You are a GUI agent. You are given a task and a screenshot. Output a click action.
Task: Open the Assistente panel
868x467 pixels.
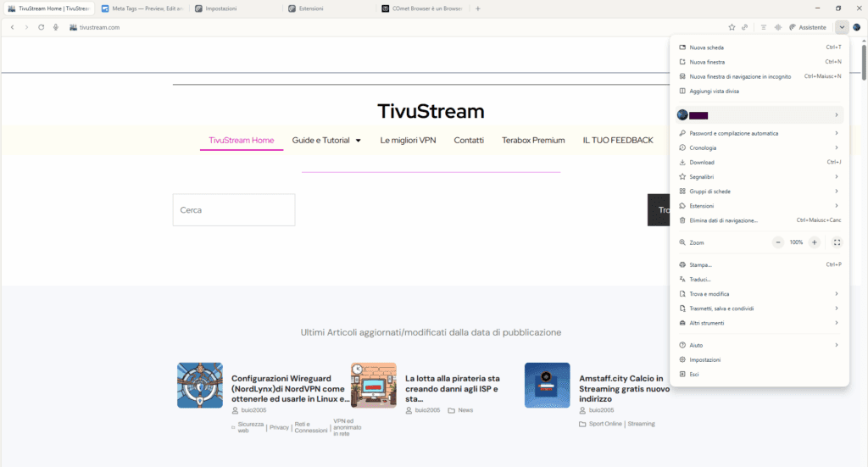pos(808,27)
